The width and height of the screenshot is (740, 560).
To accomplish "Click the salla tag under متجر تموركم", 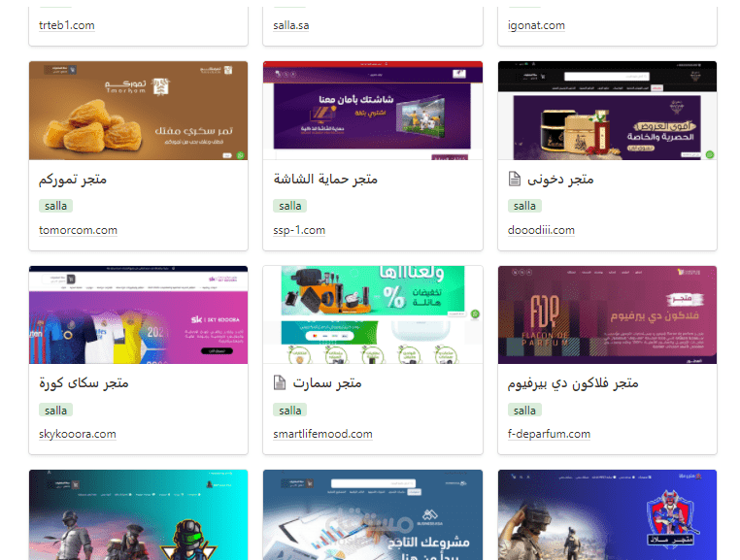I will pos(55,206).
